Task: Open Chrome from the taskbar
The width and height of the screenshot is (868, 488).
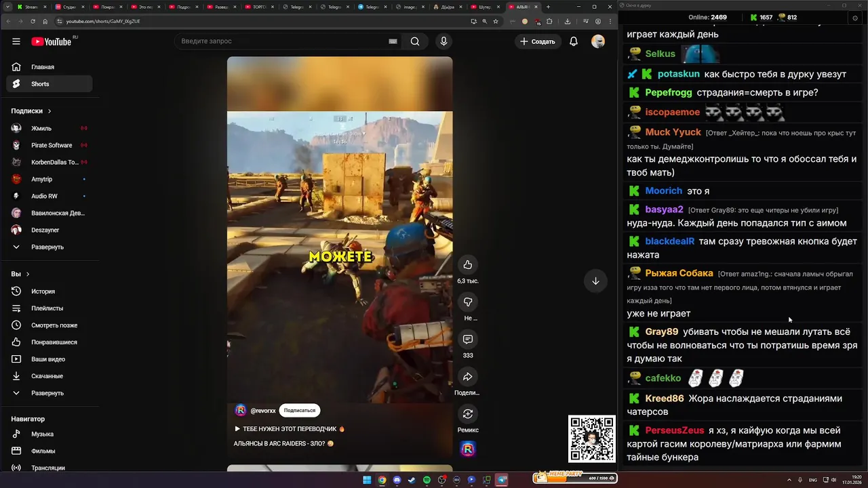Action: [382, 480]
